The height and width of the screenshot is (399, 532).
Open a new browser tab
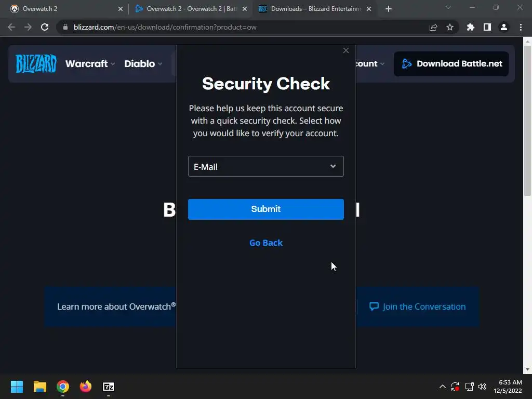coord(389,9)
